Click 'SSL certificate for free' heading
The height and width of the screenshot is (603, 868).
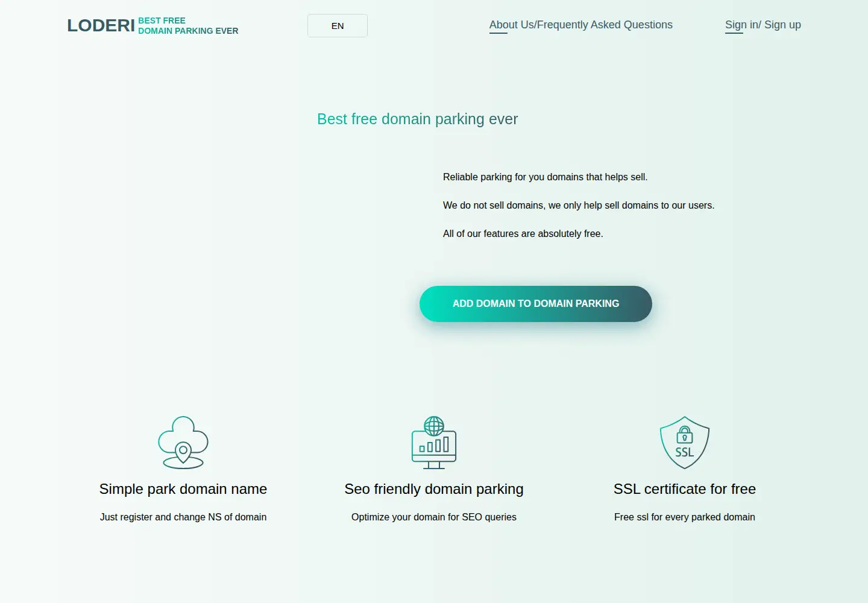685,489
